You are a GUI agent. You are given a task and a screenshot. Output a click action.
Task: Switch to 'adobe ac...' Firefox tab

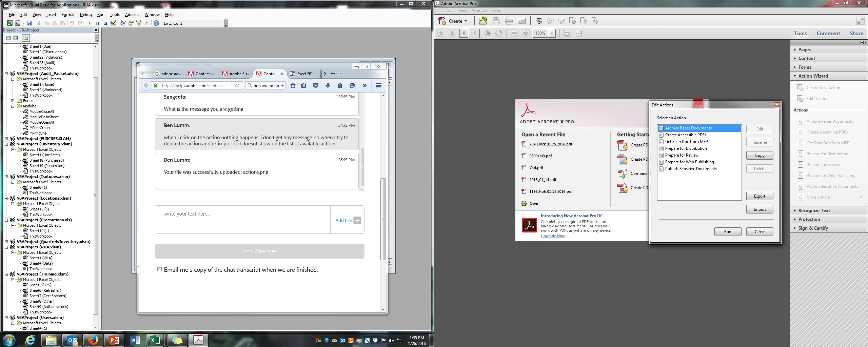(167, 74)
